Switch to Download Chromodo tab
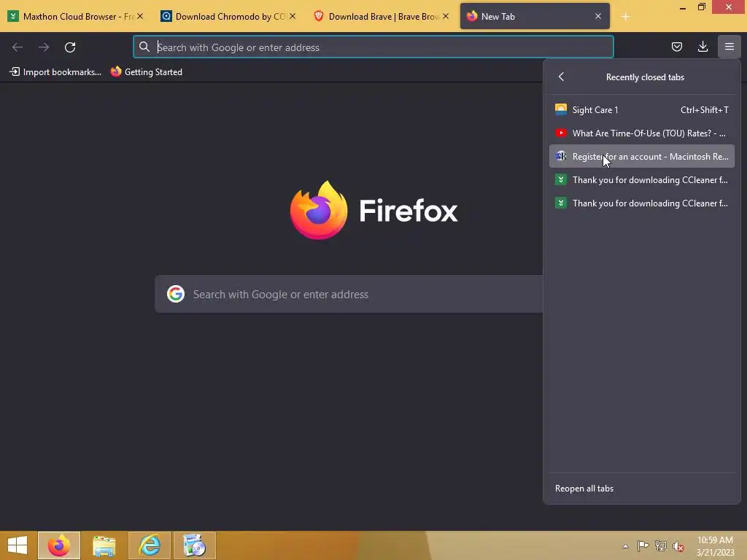This screenshot has height=560, width=747. tap(228, 16)
